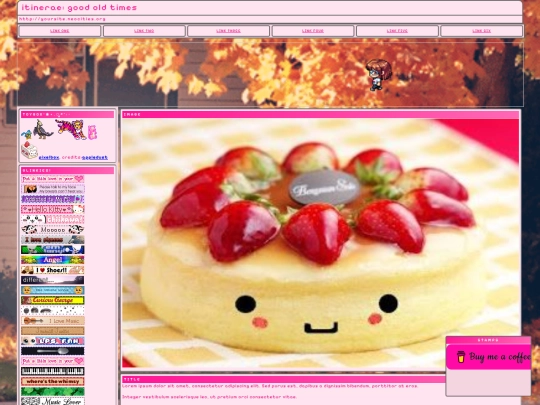Click the green clover blinkie

(x=52, y=392)
